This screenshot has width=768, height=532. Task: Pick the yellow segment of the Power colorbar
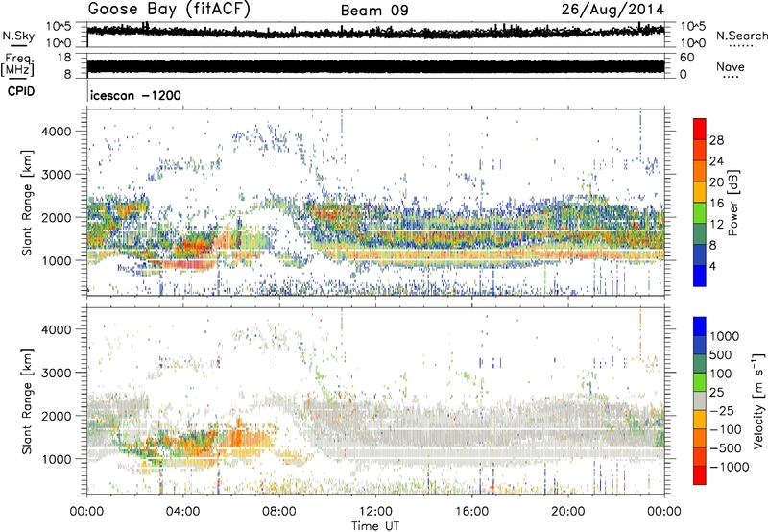(700, 192)
